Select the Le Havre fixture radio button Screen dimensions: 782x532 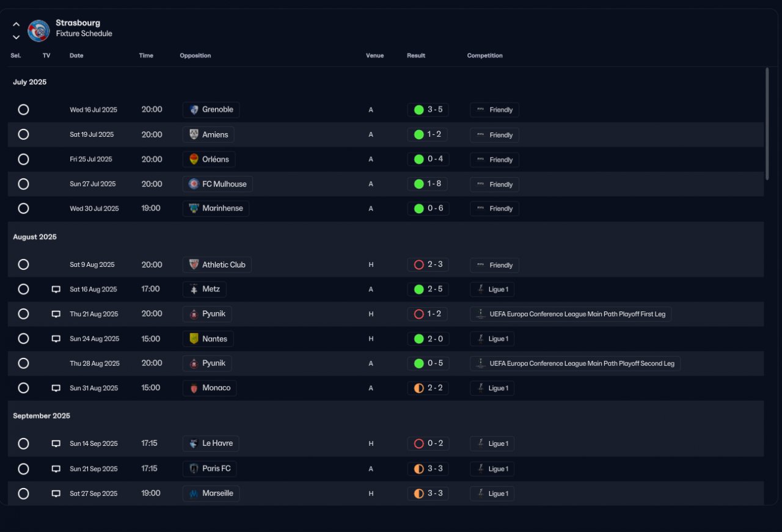point(23,444)
